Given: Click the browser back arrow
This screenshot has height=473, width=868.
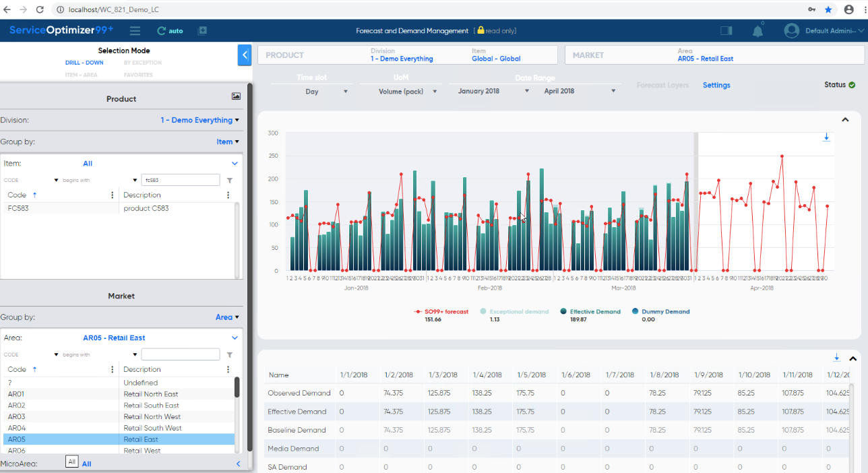Looking at the screenshot, I should coord(9,9).
